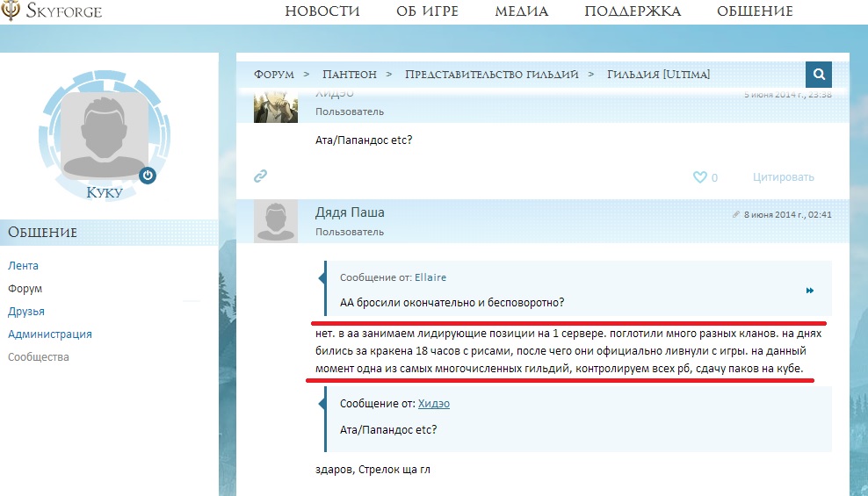Click the Куку username under avatar

104,192
